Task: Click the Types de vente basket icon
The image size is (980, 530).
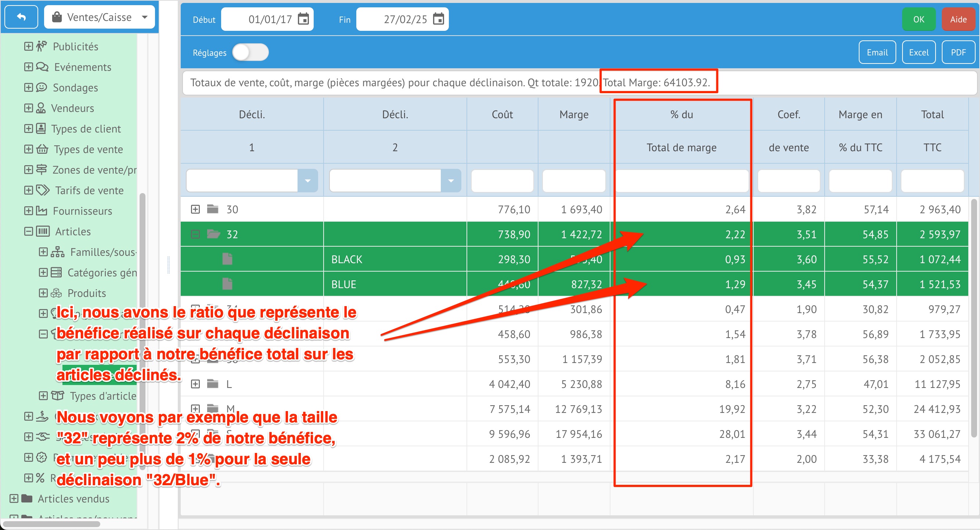Action: tap(42, 149)
